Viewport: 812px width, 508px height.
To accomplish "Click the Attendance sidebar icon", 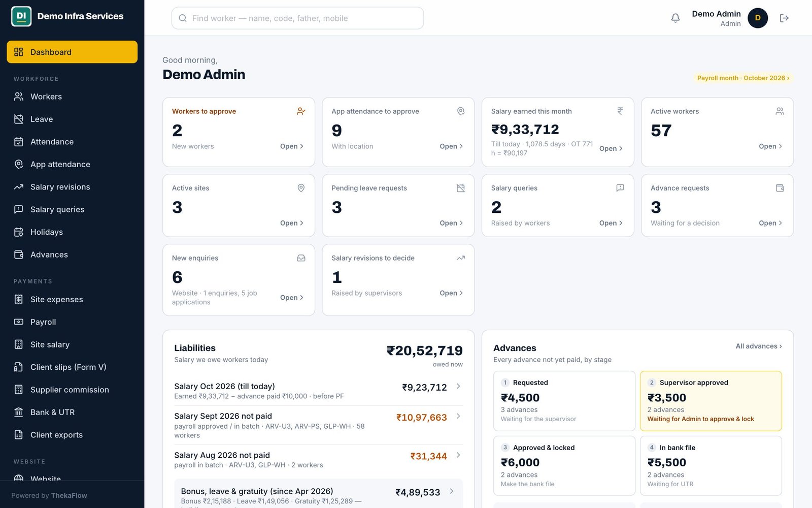I will click(x=19, y=142).
